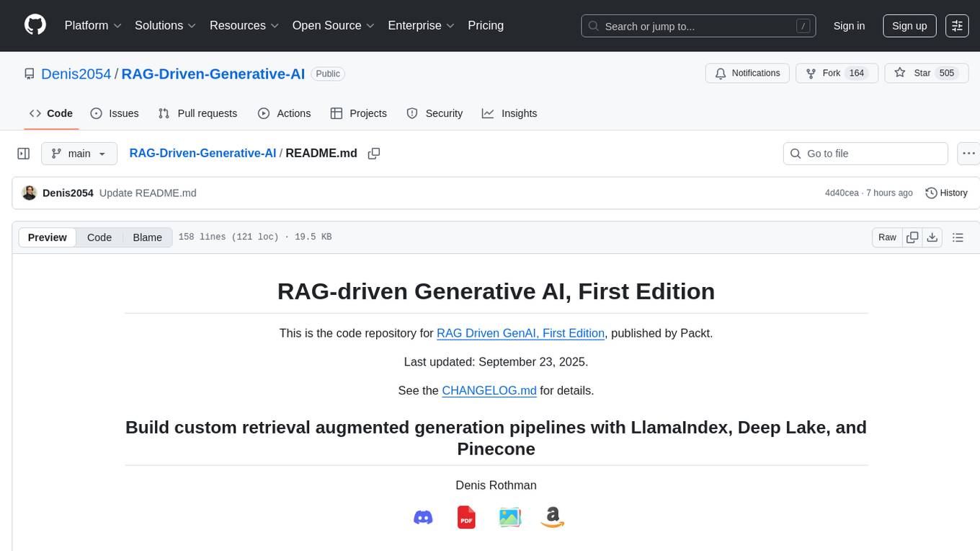Open the CHANGELOG.md link
This screenshot has height=551, width=980.
tap(489, 391)
